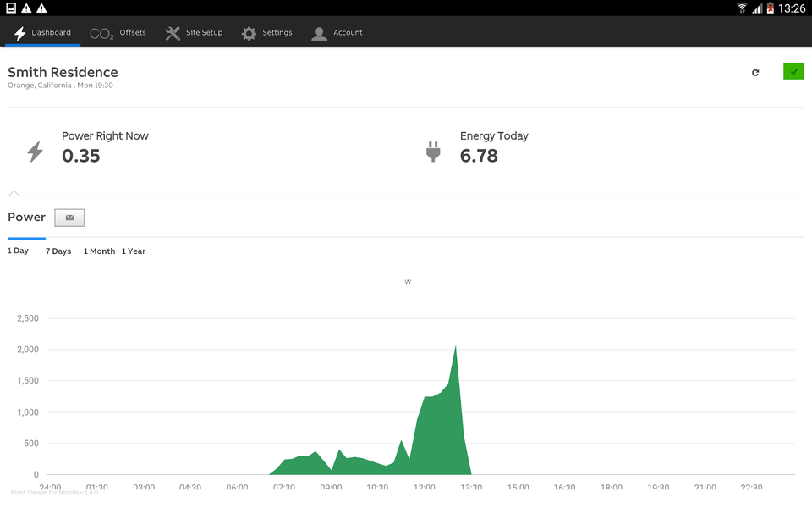Open the Account page
The width and height of the screenshot is (812, 508).
[337, 33]
